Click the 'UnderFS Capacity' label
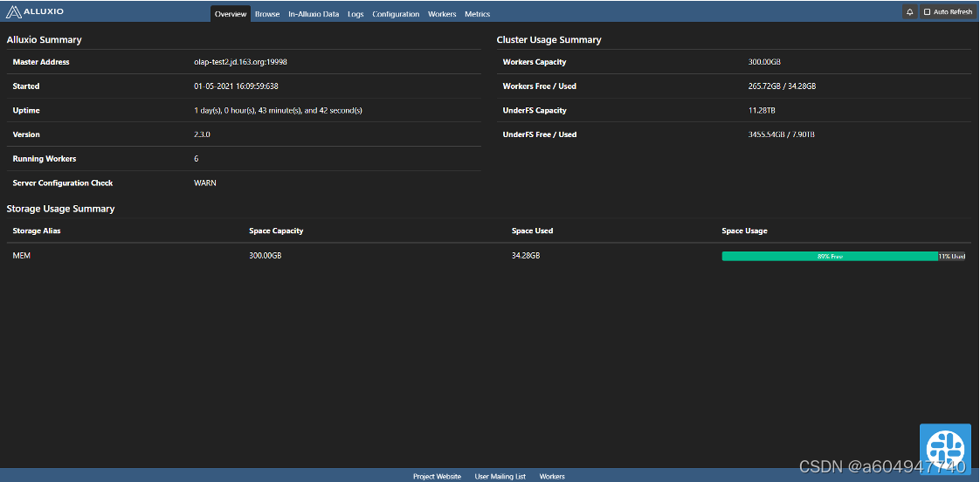 [535, 111]
